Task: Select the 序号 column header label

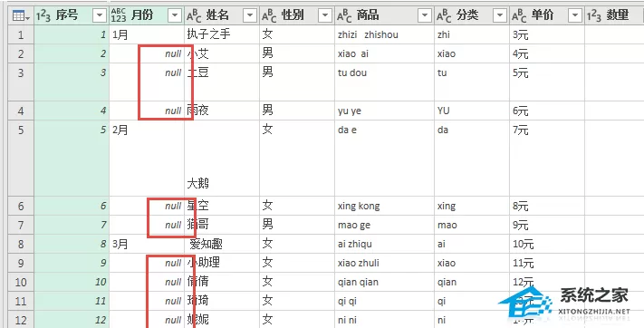Action: point(67,15)
